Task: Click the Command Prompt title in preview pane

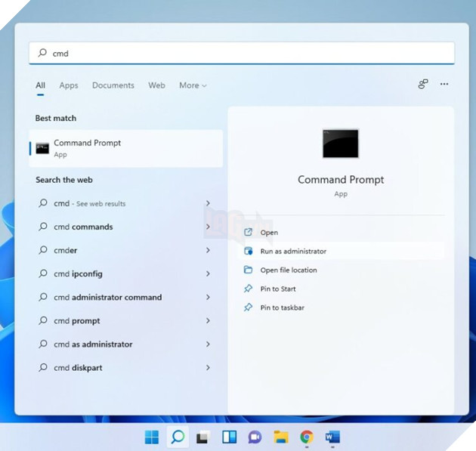Action: coord(341,180)
